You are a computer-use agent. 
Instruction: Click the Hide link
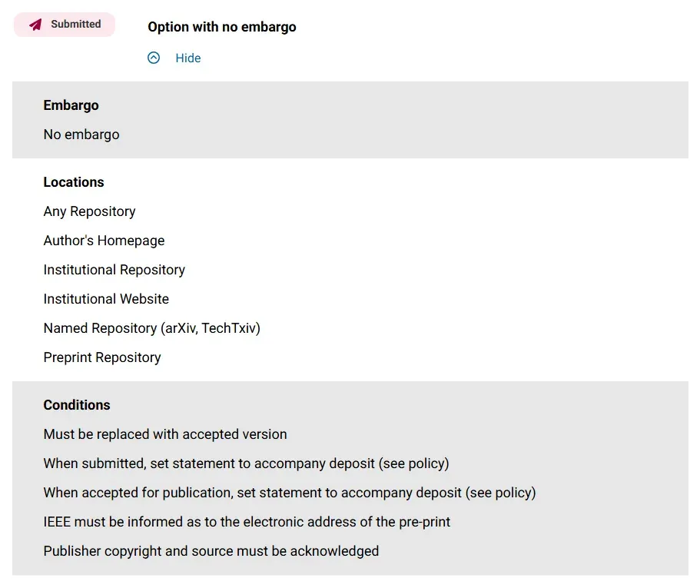click(188, 58)
